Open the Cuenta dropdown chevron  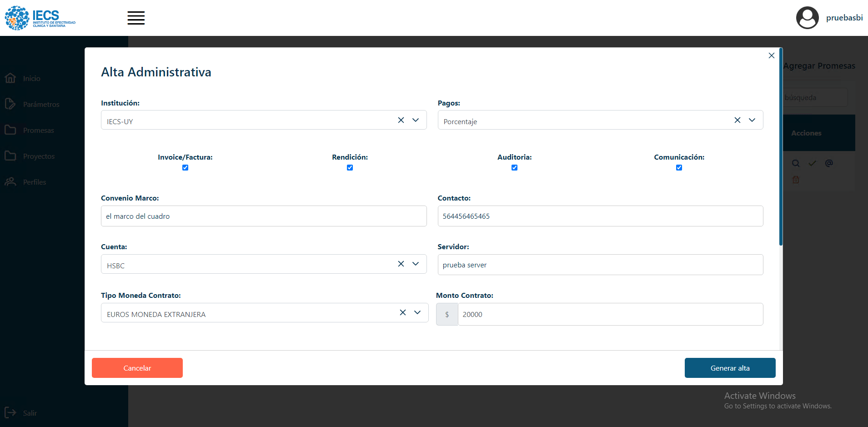[416, 264]
